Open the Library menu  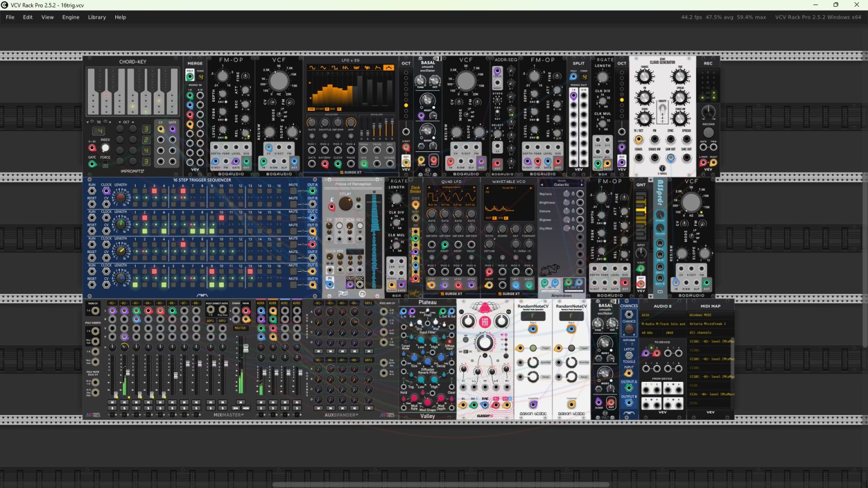coord(97,17)
